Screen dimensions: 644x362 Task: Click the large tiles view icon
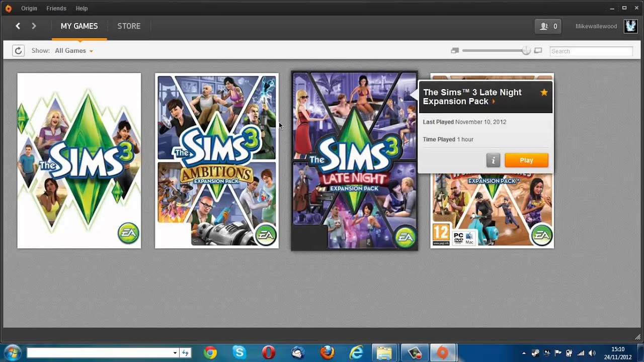point(538,51)
